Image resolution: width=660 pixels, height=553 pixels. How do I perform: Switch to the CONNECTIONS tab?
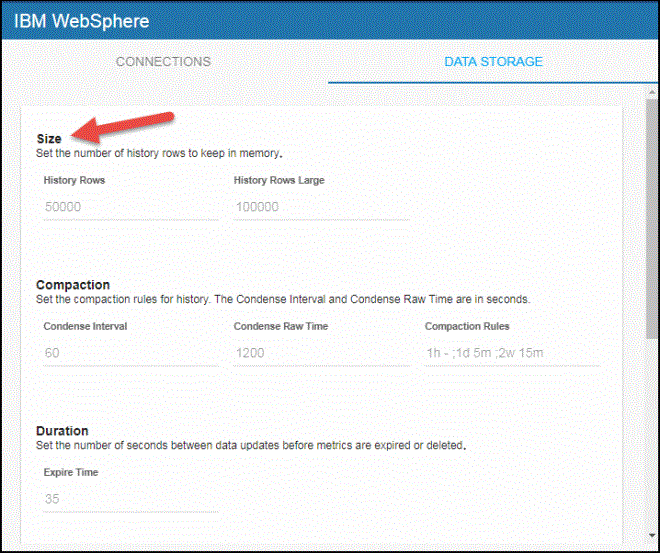click(163, 61)
